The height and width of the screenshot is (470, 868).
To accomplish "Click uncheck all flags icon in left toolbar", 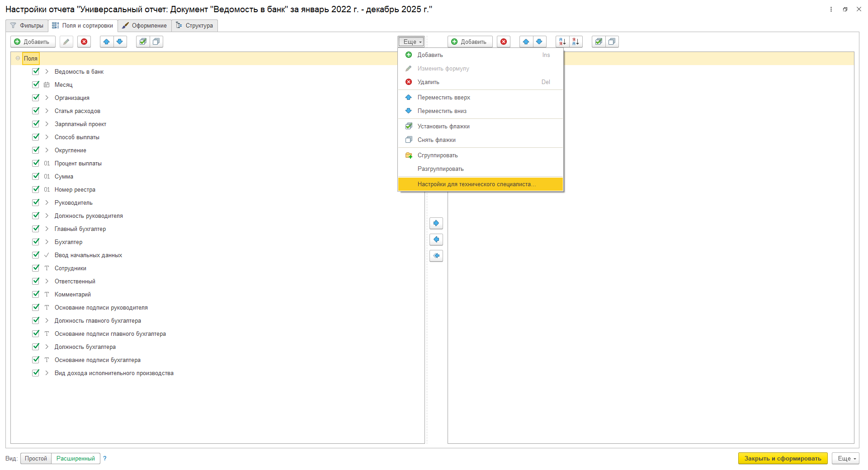I will [x=156, y=42].
